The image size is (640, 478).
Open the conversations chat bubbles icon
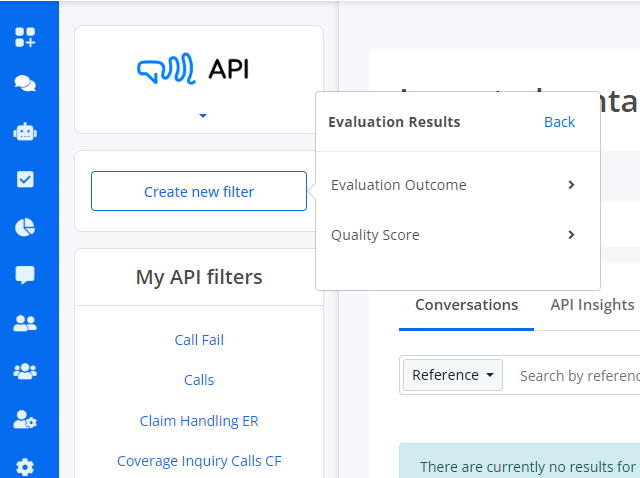tap(25, 84)
